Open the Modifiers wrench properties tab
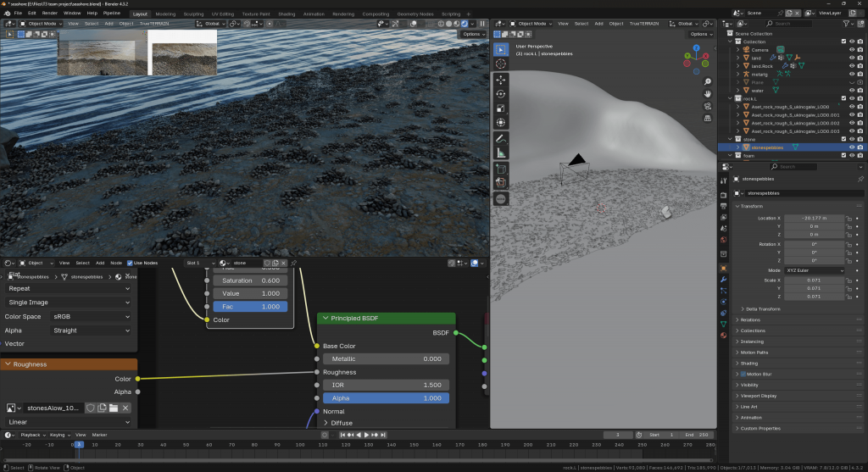This screenshot has width=868, height=472. pos(723,279)
